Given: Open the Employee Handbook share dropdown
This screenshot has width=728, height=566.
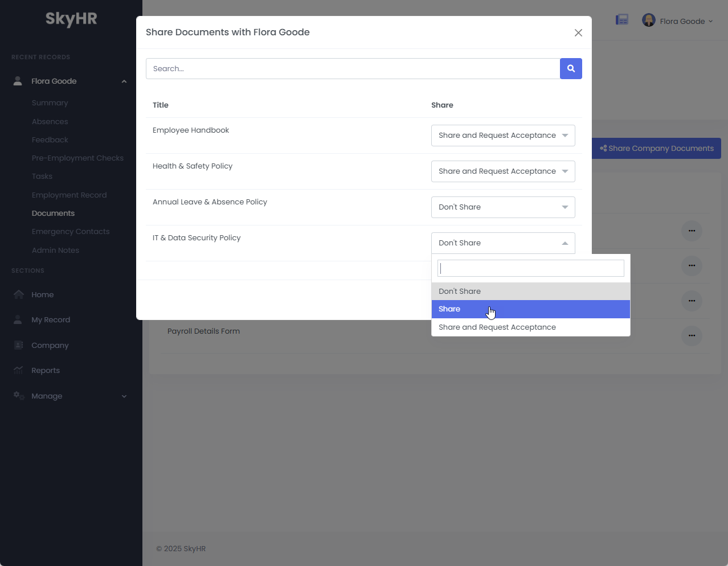Looking at the screenshot, I should [503, 136].
